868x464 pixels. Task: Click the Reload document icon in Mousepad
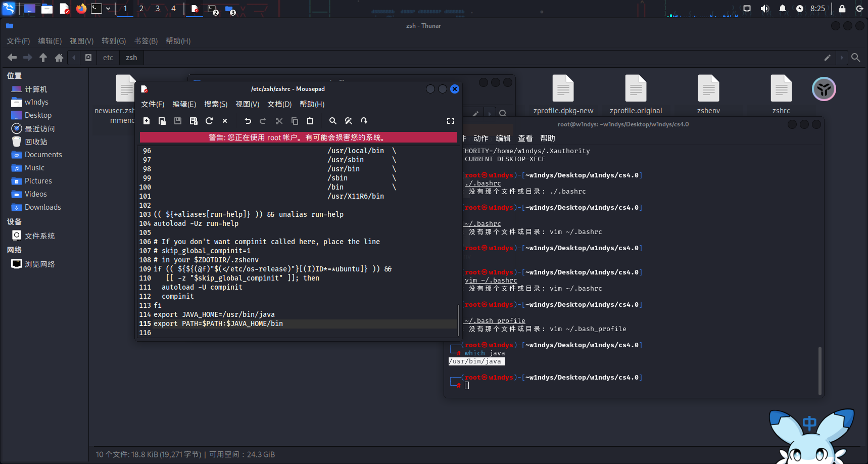tap(209, 121)
